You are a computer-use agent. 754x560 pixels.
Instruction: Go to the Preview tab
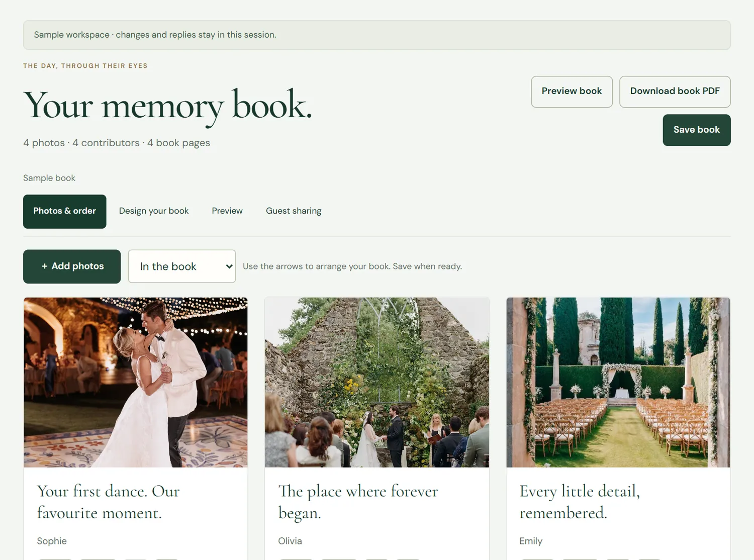click(227, 211)
